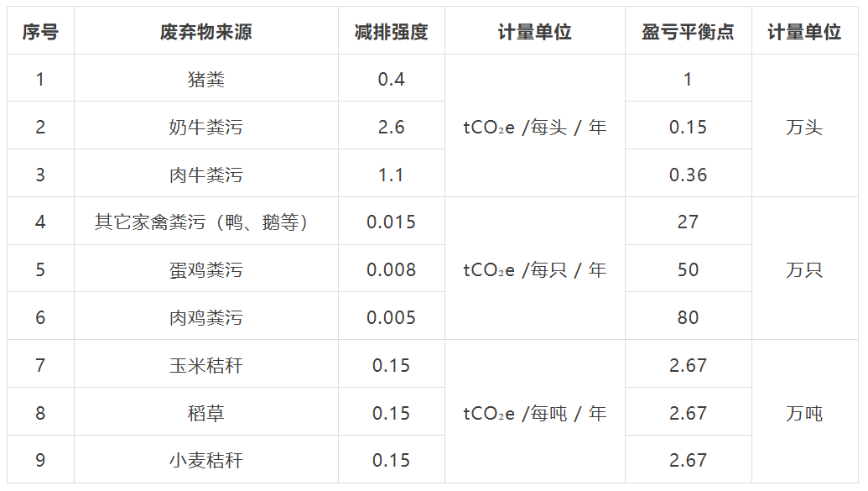The image size is (868, 491).
Task: Click the 盈亏平衡点 column header
Action: point(688,32)
